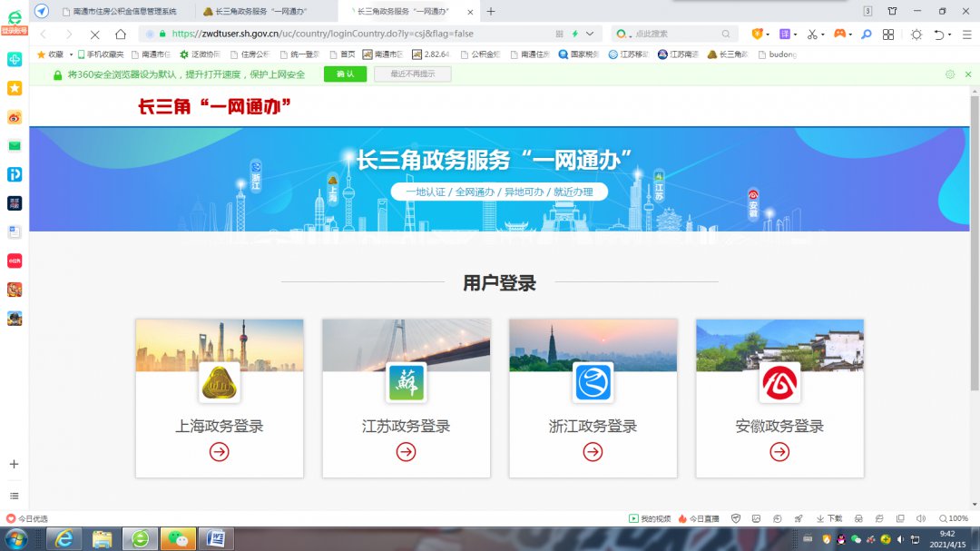This screenshot has width=980, height=551.
Task: Click the Zhejiang government service logo
Action: (x=593, y=383)
